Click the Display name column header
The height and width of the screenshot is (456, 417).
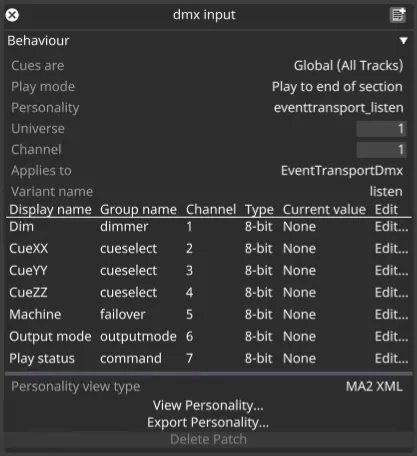pos(50,210)
